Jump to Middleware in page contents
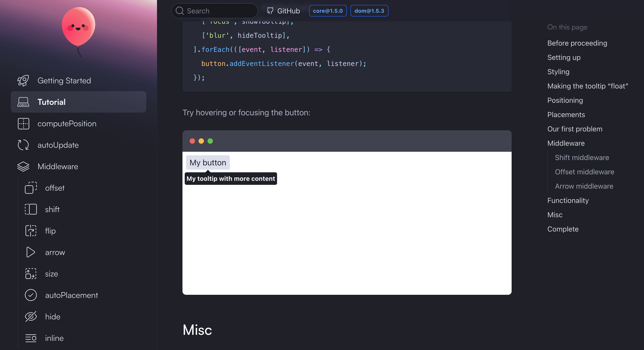 pos(566,143)
